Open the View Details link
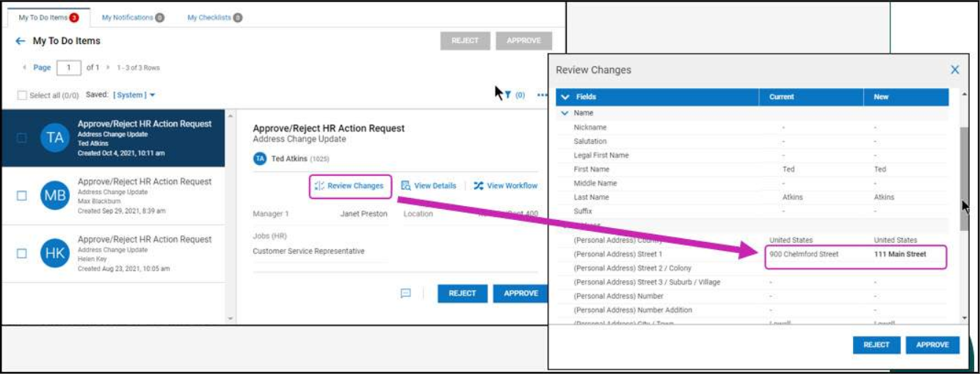This screenshot has height=374, width=980. click(429, 186)
